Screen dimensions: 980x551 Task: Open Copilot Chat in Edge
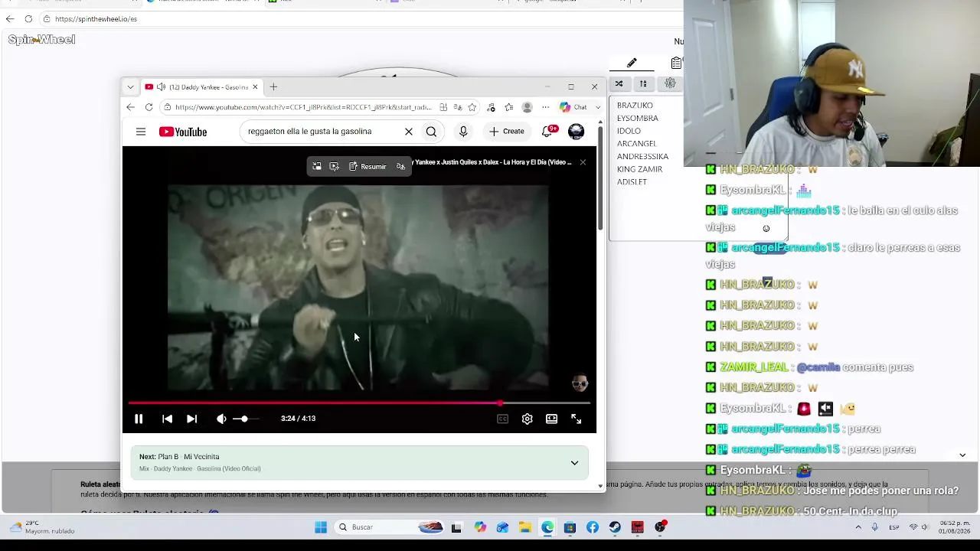coord(573,107)
